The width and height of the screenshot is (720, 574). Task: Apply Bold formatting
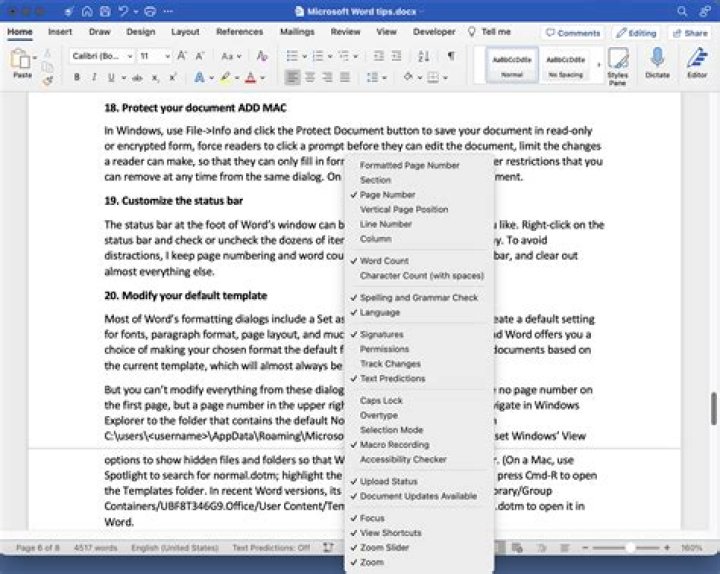point(77,77)
